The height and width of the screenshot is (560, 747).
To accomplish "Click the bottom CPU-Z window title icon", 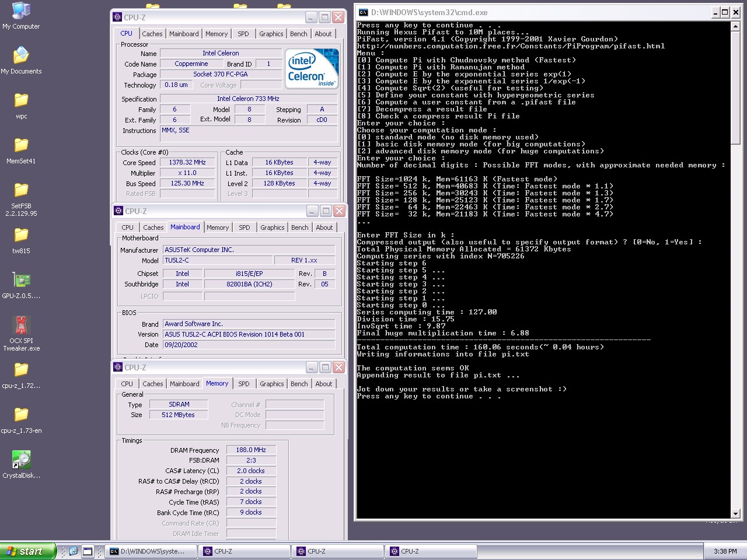I will (x=118, y=367).
